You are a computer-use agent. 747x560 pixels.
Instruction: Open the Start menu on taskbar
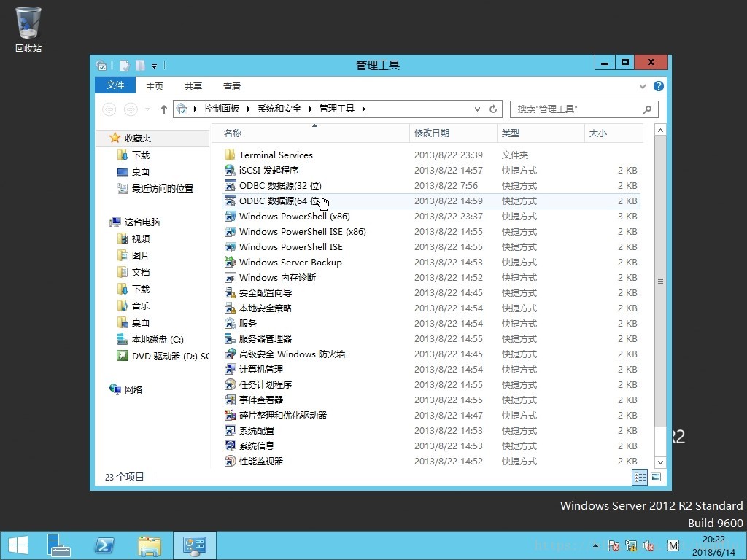[x=18, y=545]
